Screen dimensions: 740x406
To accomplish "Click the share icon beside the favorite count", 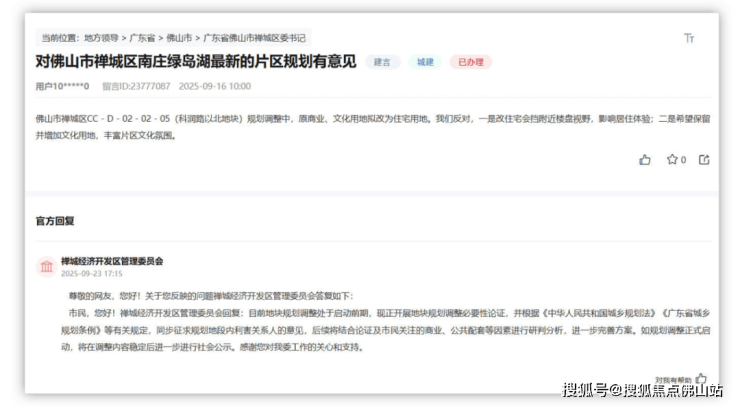I will pyautogui.click(x=704, y=159).
